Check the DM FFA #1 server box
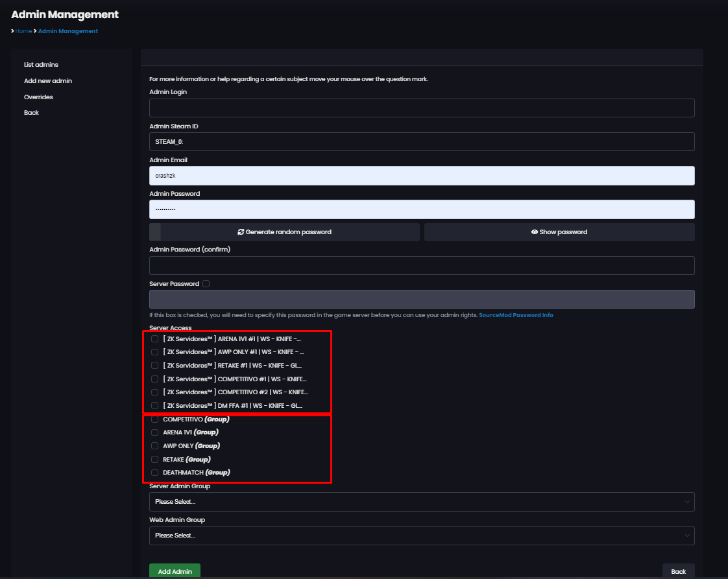This screenshot has width=728, height=579. pyautogui.click(x=154, y=405)
